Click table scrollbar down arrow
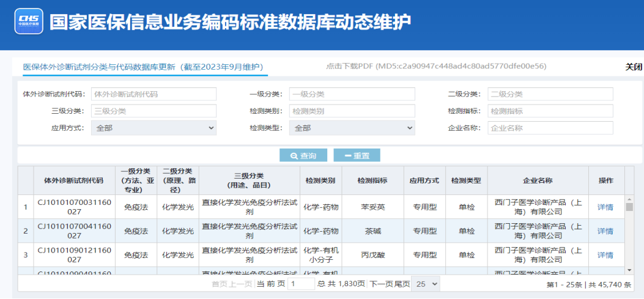Screen dimensions: 644x299 point(629,270)
